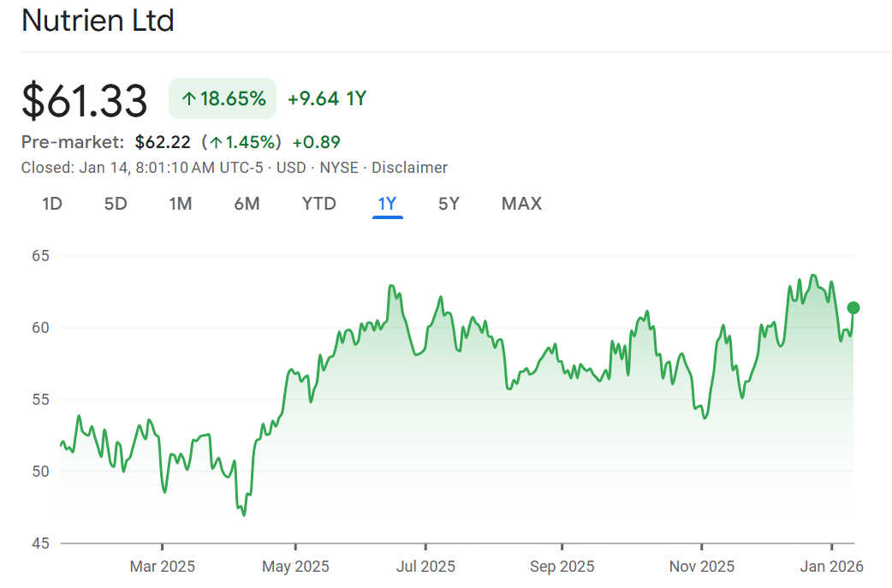The height and width of the screenshot is (588, 892).
Task: Click the Mar 2025 axis label
Action: pyautogui.click(x=163, y=567)
